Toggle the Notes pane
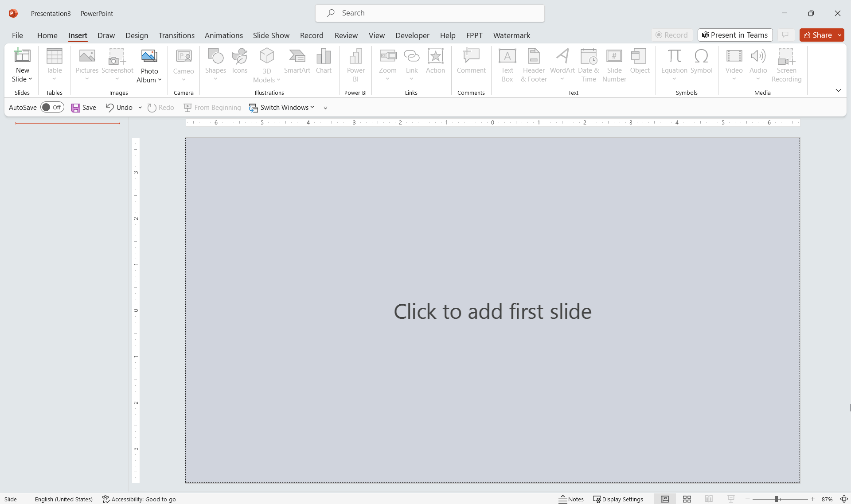This screenshot has height=504, width=851. tap(572, 499)
